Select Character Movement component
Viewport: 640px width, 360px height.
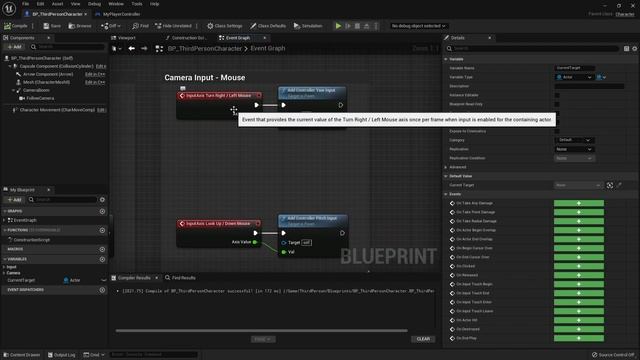(57, 110)
